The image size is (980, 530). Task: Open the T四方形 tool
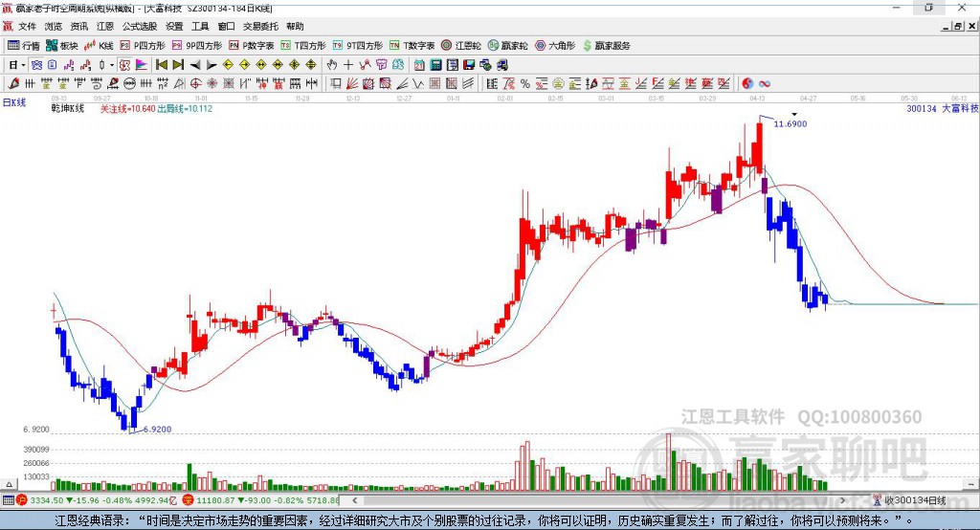coord(303,46)
